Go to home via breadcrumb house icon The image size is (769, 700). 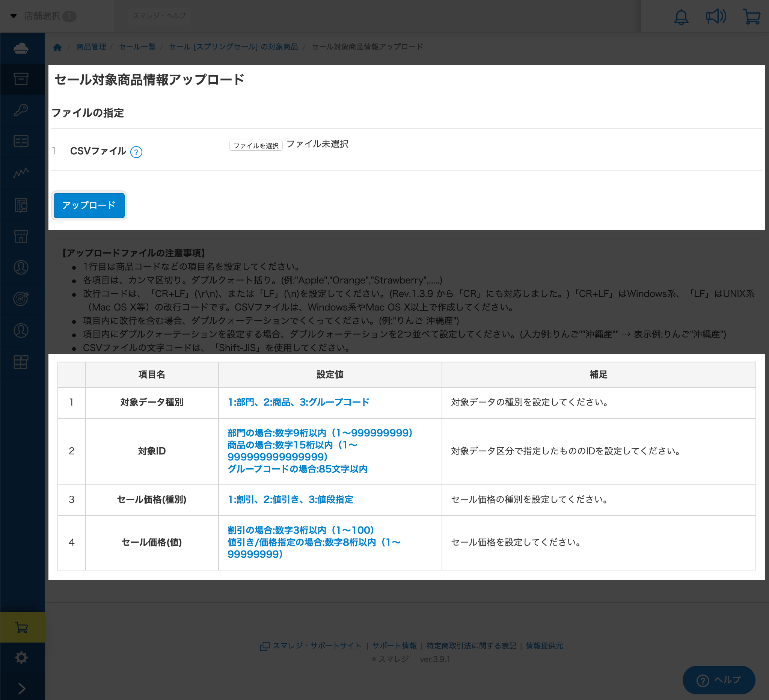click(57, 47)
